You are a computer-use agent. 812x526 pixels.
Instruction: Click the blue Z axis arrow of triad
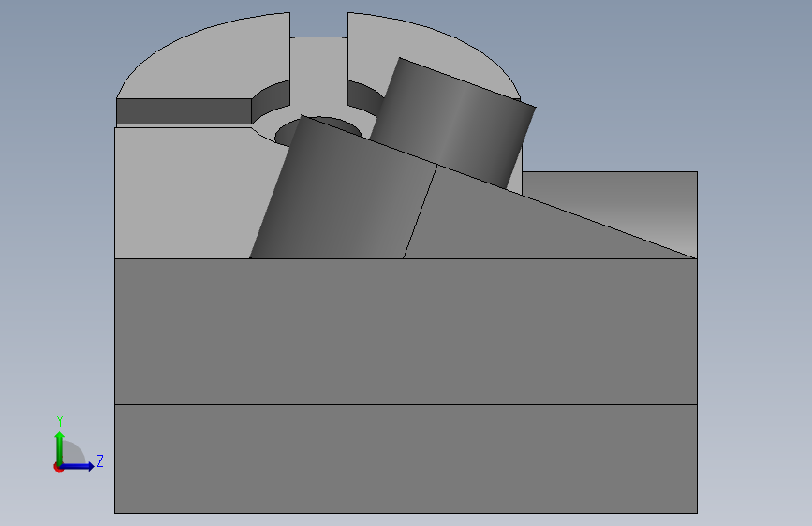click(x=78, y=466)
